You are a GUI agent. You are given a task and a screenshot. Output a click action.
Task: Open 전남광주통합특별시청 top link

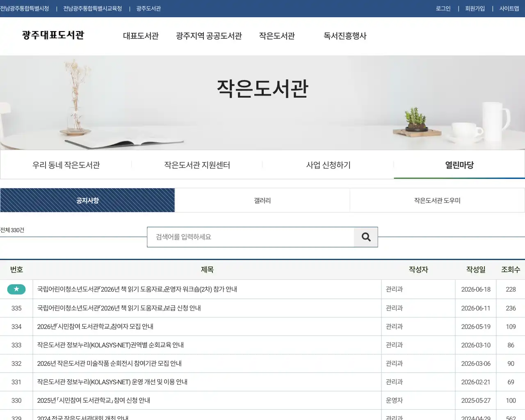click(25, 9)
